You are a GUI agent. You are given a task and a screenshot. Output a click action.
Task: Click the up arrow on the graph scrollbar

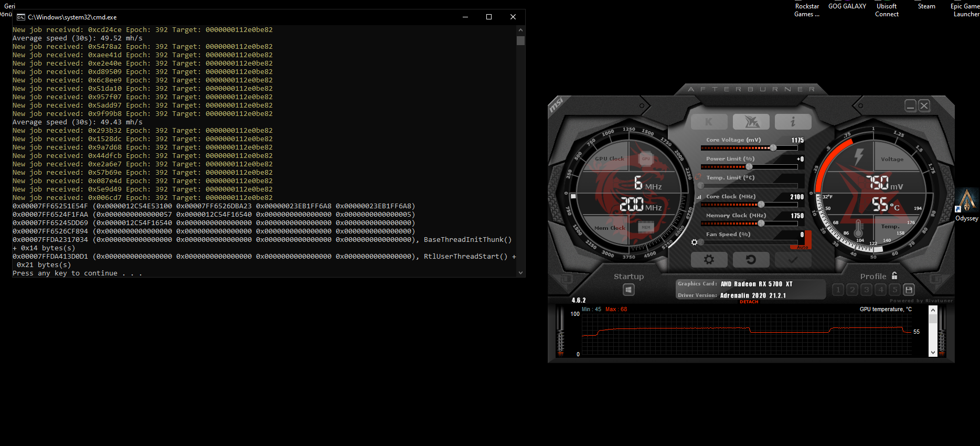pos(933,310)
